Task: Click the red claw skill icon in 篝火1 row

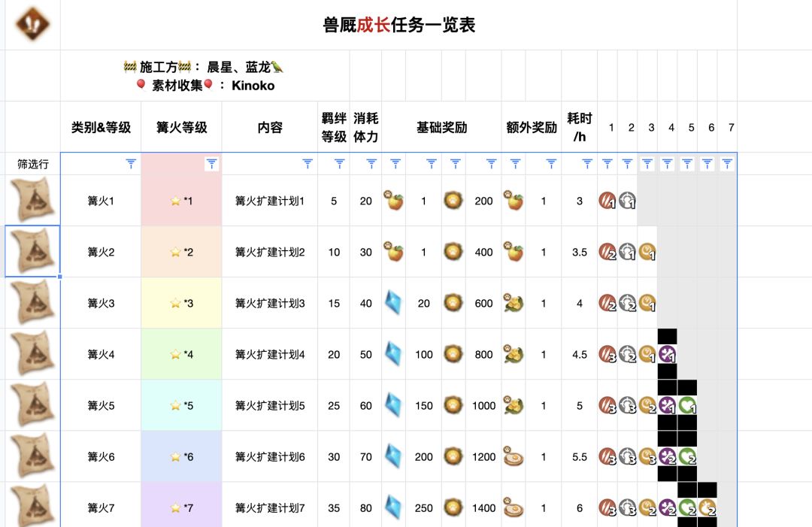Action: pyautogui.click(x=607, y=200)
